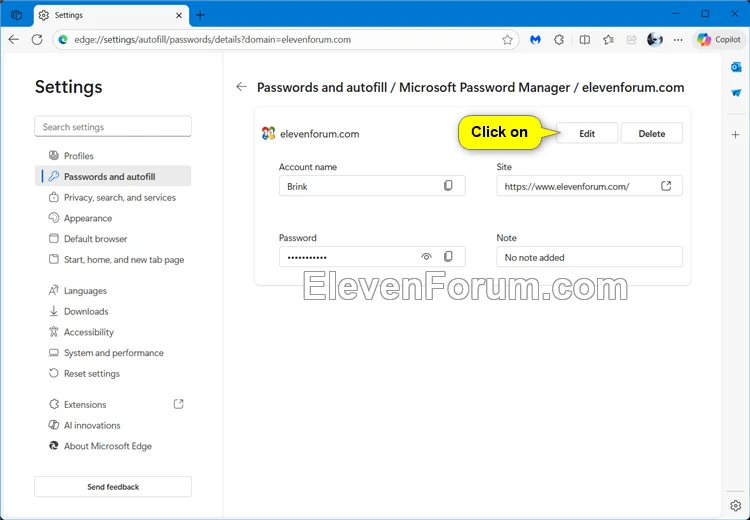
Task: Open Default browser settings
Action: tap(113, 239)
